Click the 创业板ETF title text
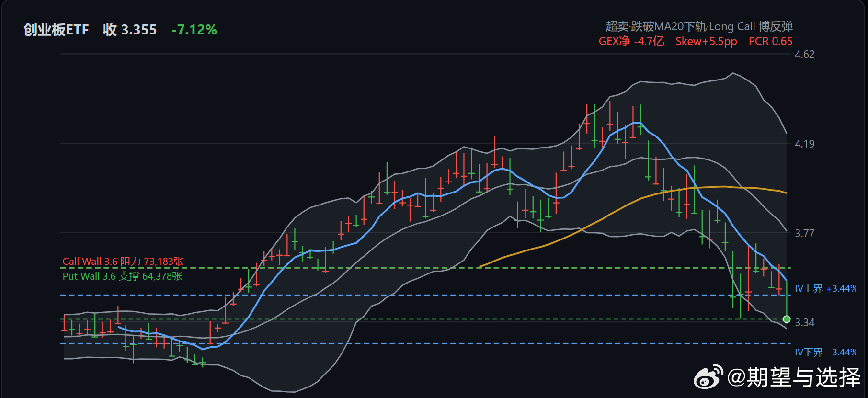 (57, 30)
